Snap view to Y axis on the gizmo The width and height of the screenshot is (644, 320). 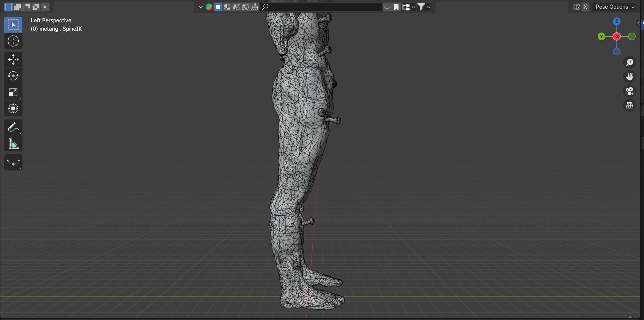[x=601, y=36]
